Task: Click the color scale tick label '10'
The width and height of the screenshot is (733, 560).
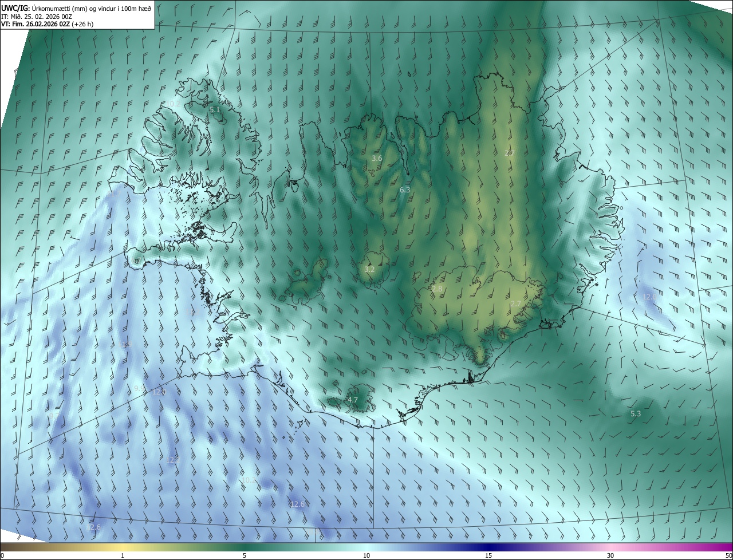Action: pos(366,555)
